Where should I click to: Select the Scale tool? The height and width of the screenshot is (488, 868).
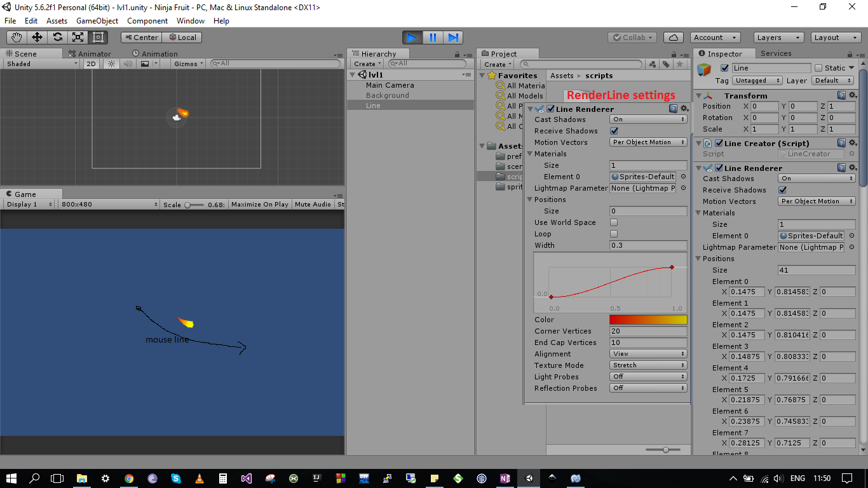(x=78, y=37)
